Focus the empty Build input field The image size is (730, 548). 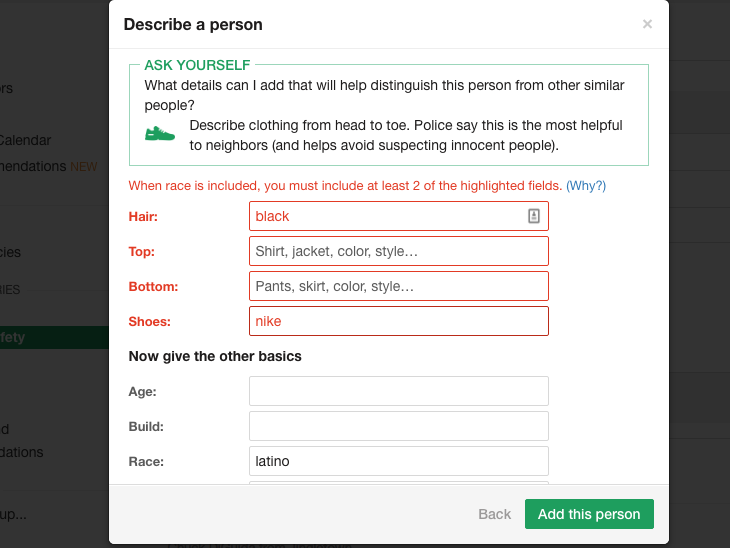pos(398,426)
